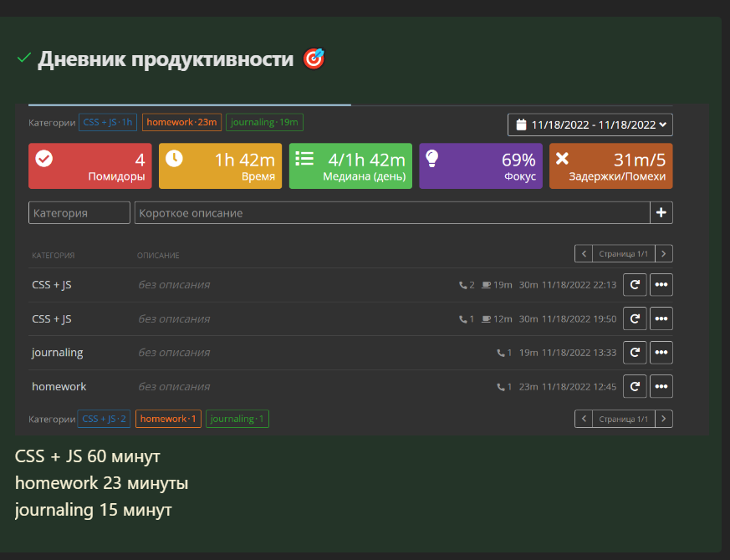This screenshot has height=560, width=730.
Task: Click coffee cup icon showing 12m
Action: click(486, 319)
